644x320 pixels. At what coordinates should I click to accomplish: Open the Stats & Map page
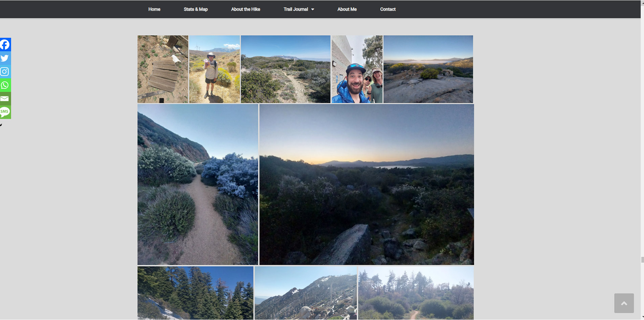click(x=196, y=9)
